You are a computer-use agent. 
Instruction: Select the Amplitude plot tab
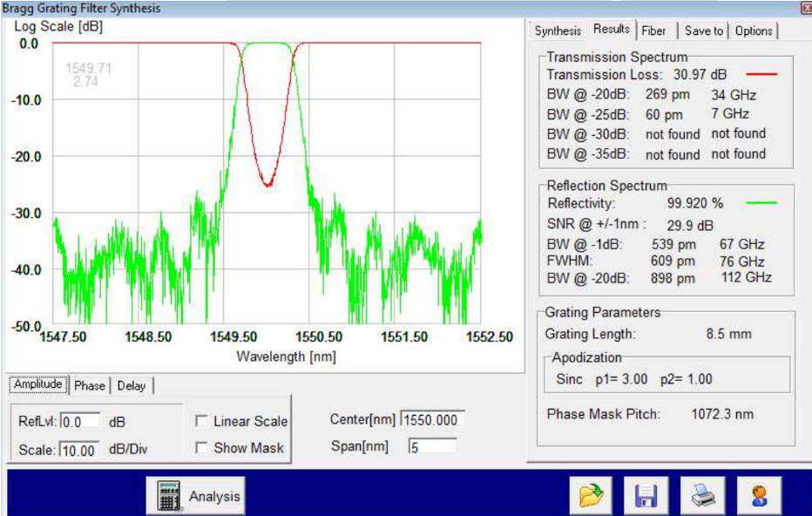(x=38, y=384)
